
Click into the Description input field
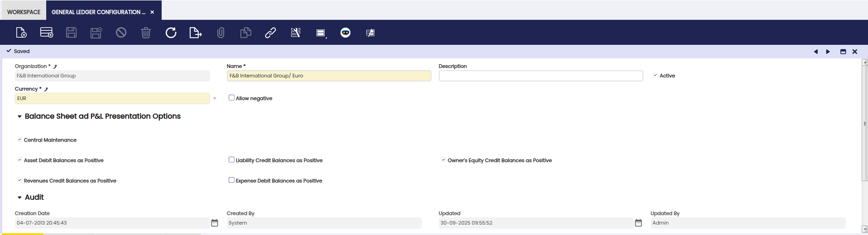click(x=541, y=76)
